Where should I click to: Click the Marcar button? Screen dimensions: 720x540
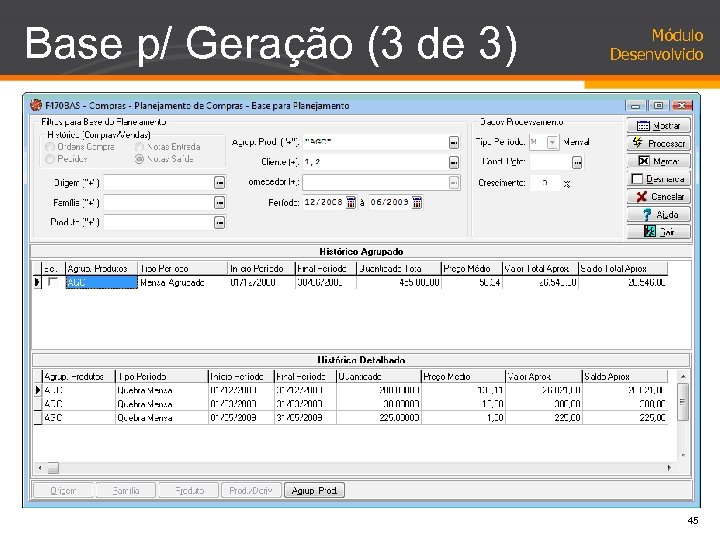pos(658,161)
